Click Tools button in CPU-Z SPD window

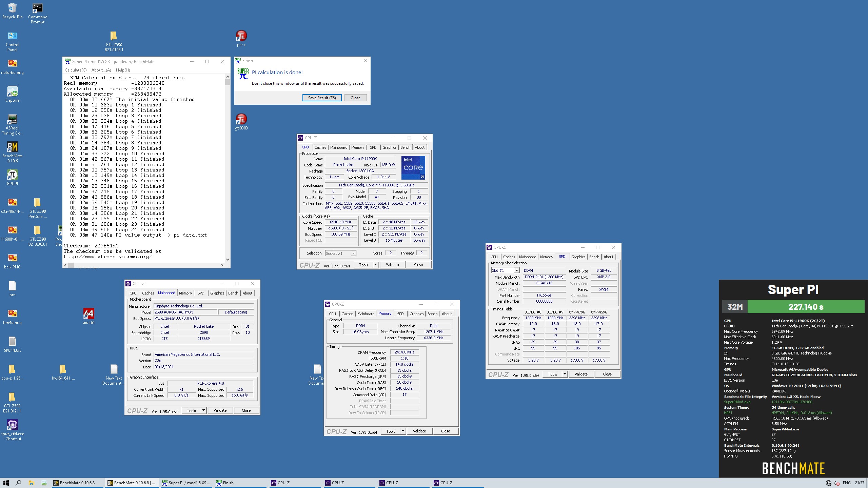pyautogui.click(x=552, y=374)
